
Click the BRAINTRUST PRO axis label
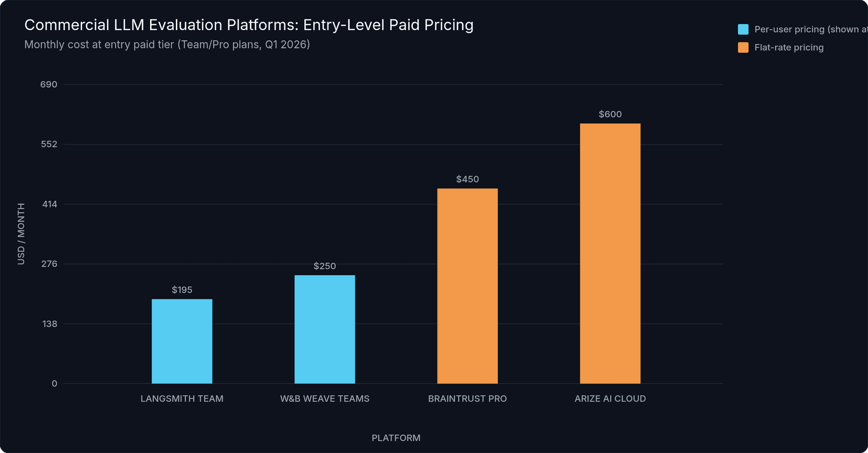(x=467, y=399)
